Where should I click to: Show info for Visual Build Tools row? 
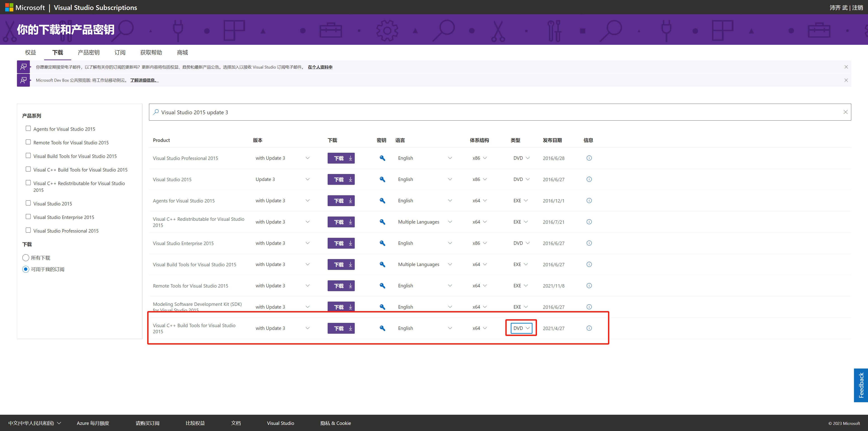589,264
